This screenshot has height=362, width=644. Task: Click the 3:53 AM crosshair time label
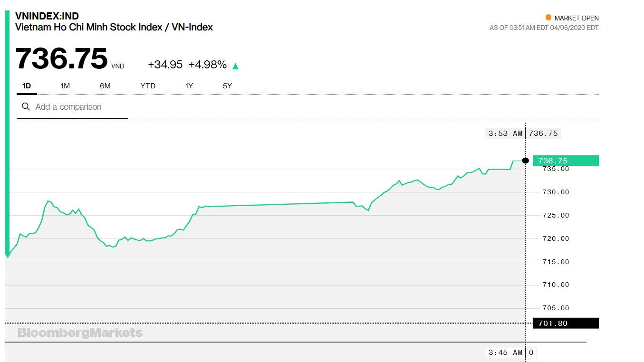[505, 133]
